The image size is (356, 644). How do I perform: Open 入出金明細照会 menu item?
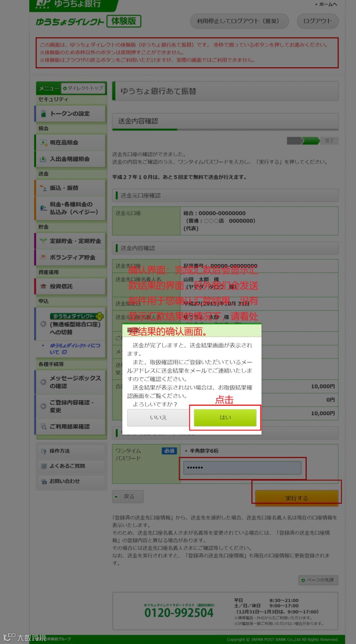coord(70,159)
